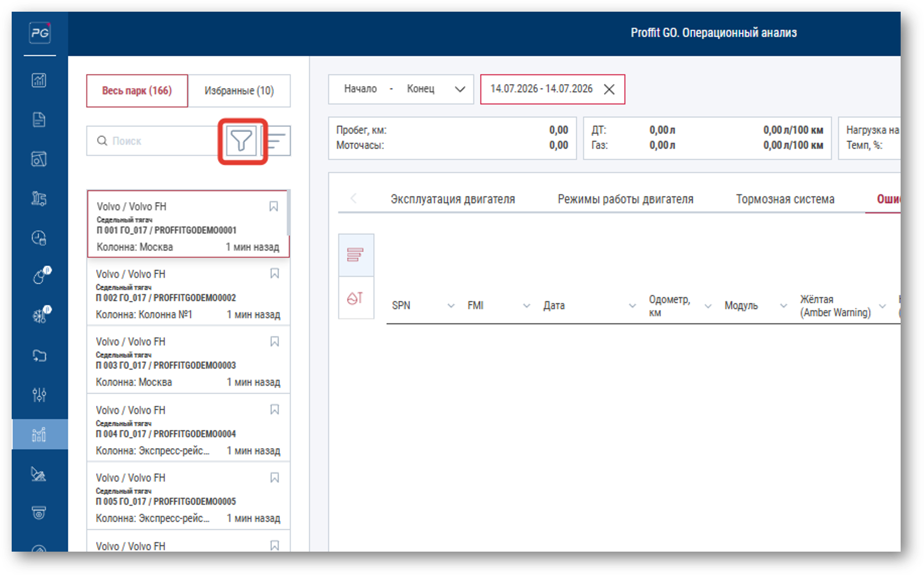The image size is (924, 575).
Task: Switch to the Избранные (10) tab
Action: (x=239, y=91)
